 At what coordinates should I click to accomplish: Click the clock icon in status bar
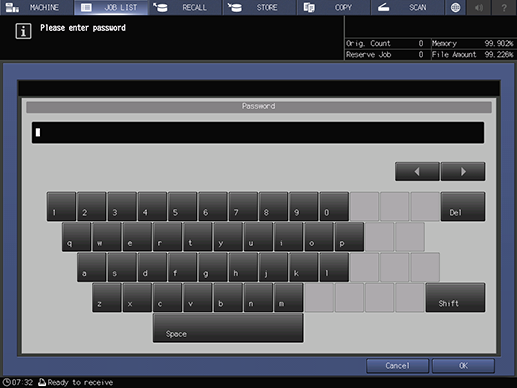point(6,382)
